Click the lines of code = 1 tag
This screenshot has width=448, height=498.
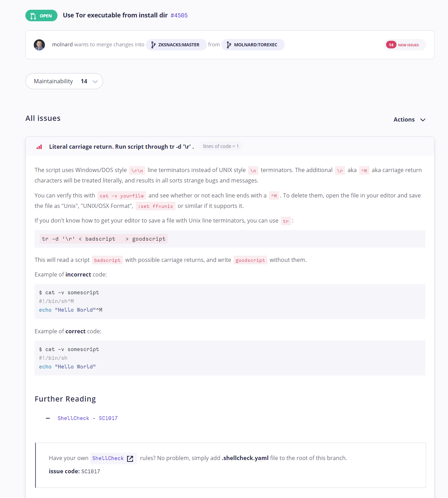click(221, 146)
